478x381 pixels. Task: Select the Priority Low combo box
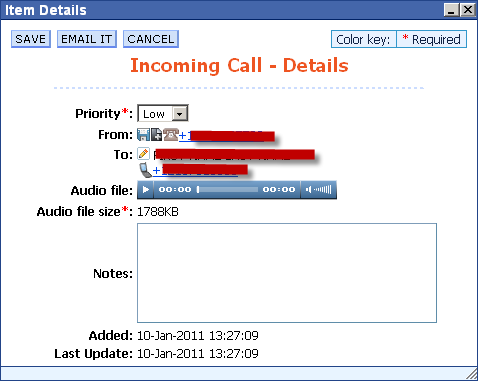[x=163, y=114]
